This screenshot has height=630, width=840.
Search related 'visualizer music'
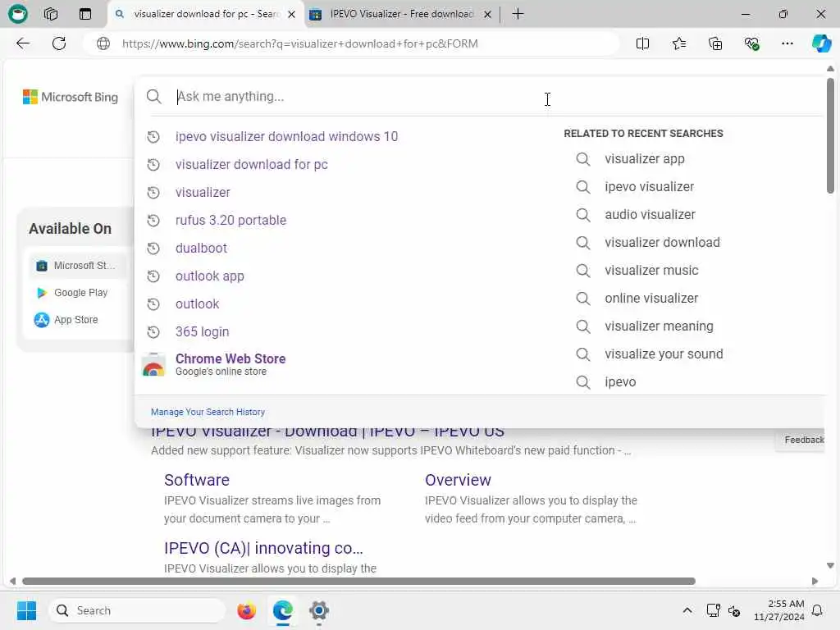pyautogui.click(x=651, y=270)
